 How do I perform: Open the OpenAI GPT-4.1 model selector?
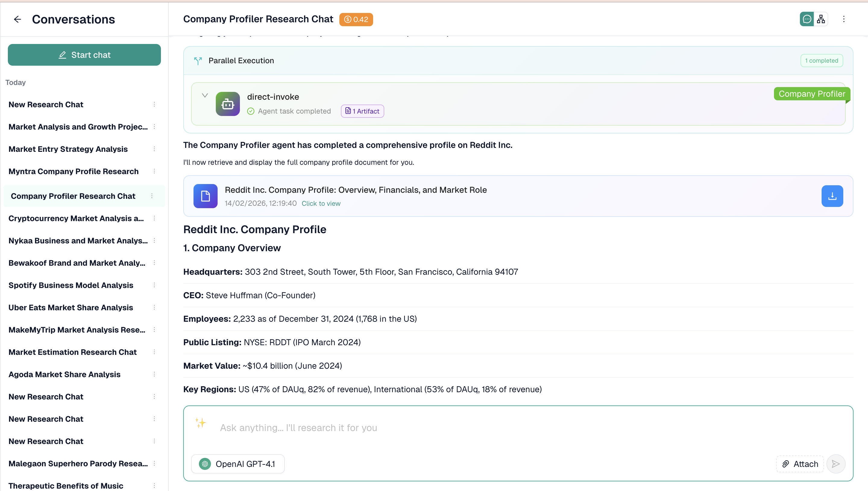[238, 464]
